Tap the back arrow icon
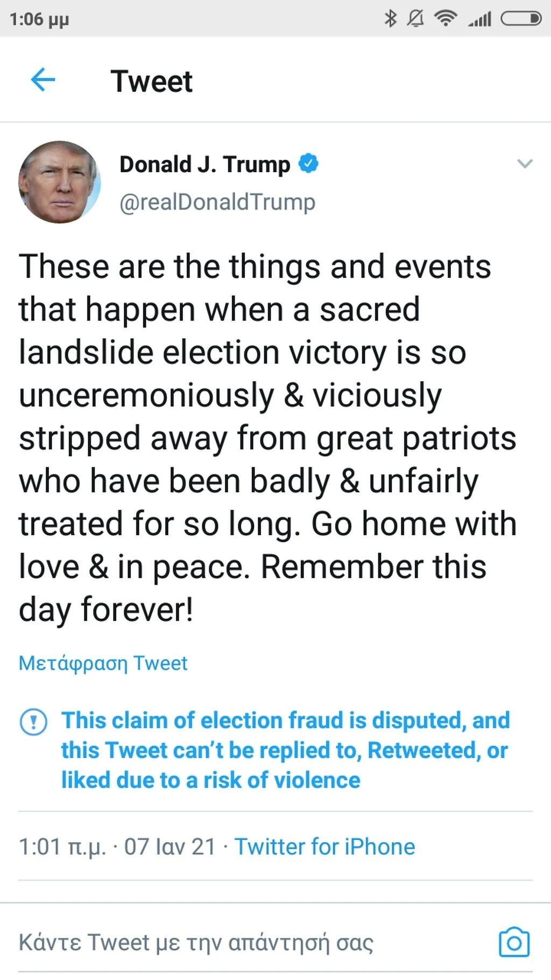The width and height of the screenshot is (551, 980). click(x=43, y=81)
